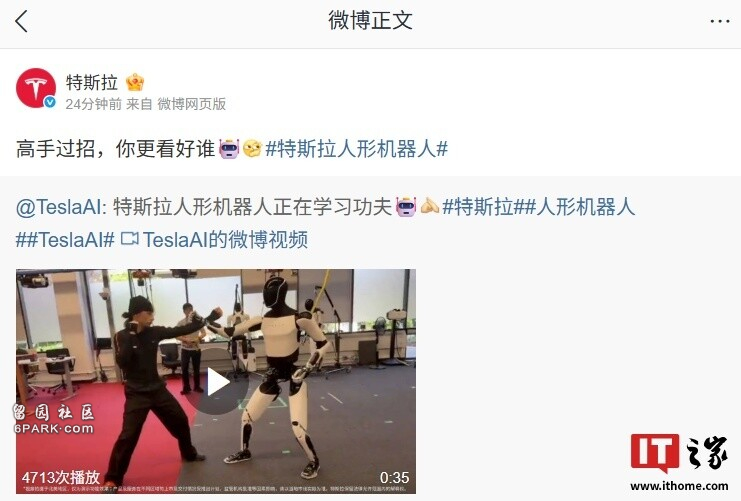Open the @TeslaAI mention

[x=58, y=207]
